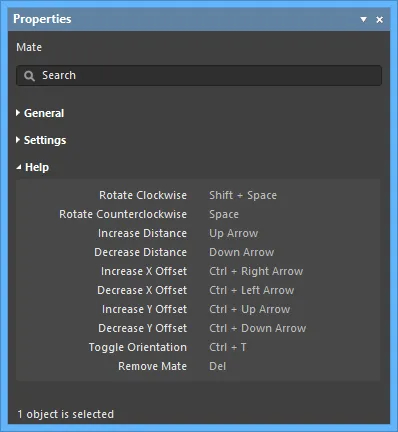
Task: Select the Rotate Clockwise help entry
Action: [x=143, y=195]
